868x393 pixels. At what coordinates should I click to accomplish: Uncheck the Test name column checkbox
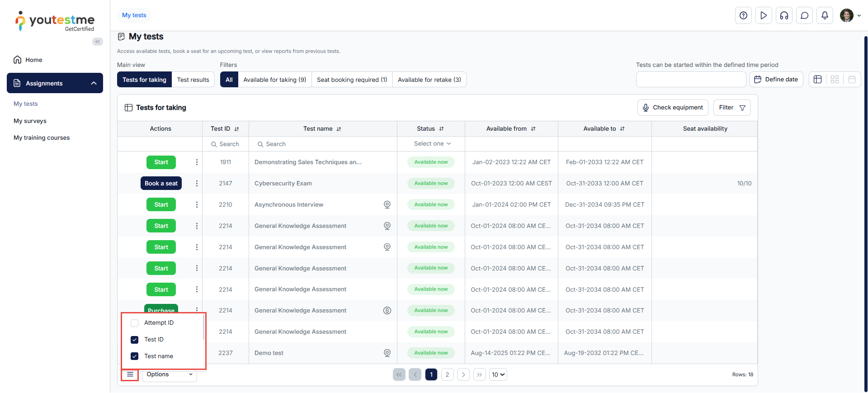[134, 356]
